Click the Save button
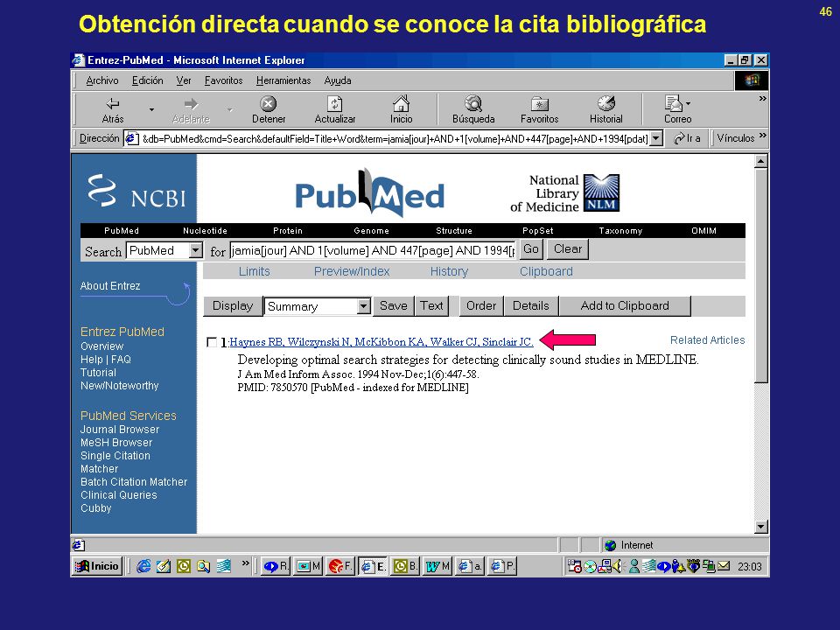The image size is (840, 630). (393, 306)
